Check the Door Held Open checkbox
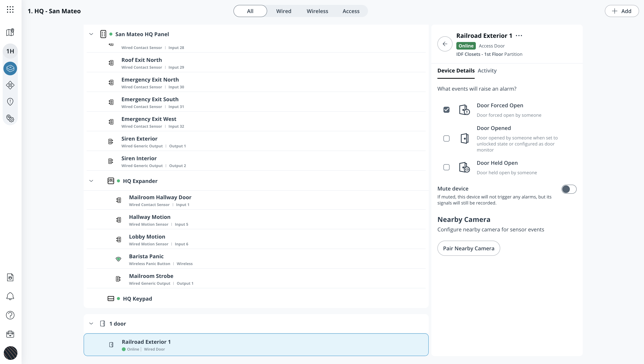644x364 pixels. tap(446, 167)
